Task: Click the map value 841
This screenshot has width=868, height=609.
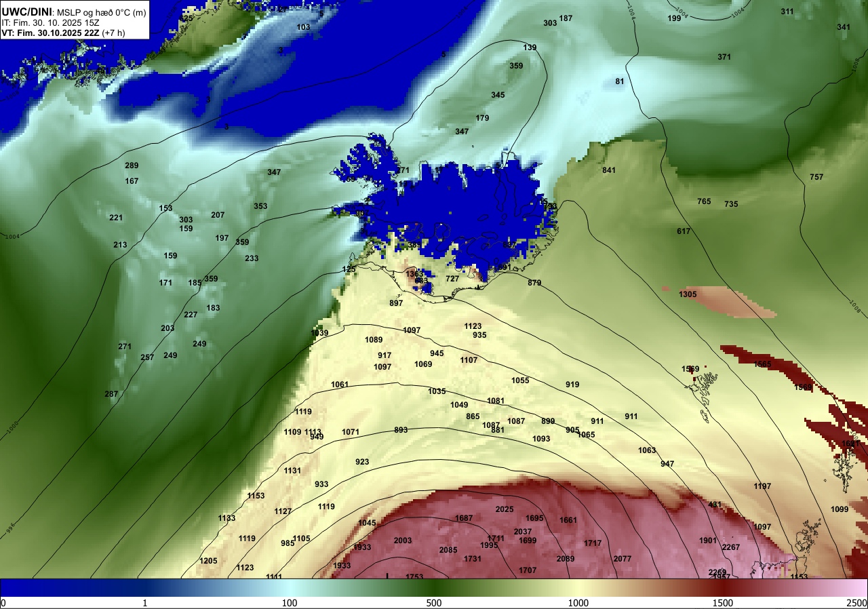Action: (609, 170)
